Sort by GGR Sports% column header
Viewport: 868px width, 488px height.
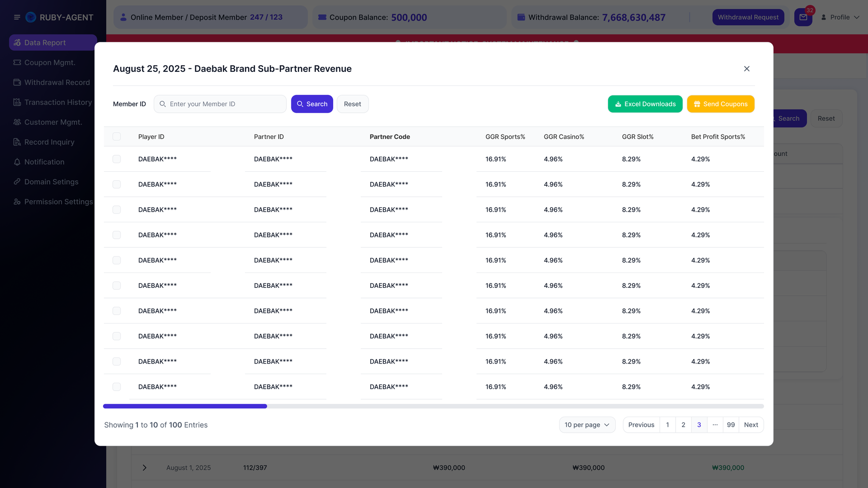tap(505, 137)
